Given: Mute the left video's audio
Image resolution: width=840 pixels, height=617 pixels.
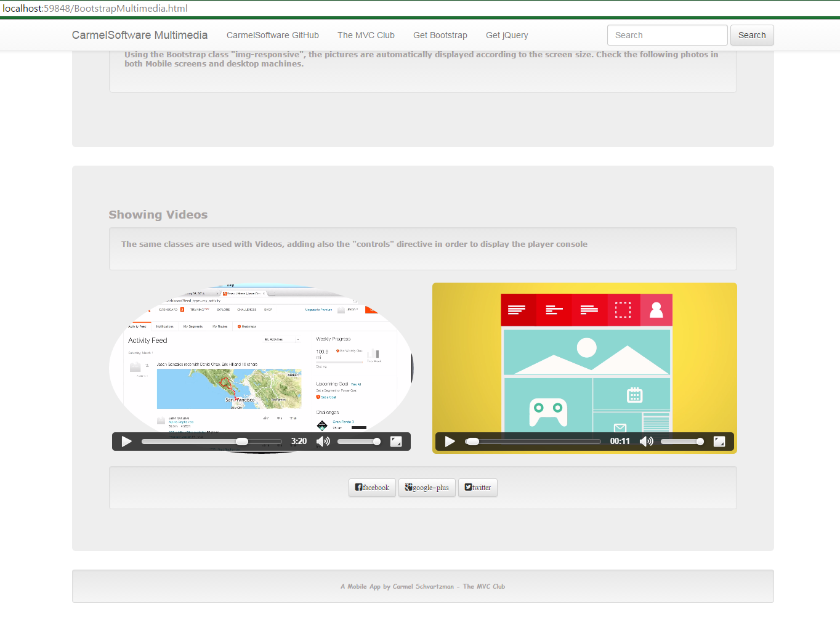Looking at the screenshot, I should 323,441.
